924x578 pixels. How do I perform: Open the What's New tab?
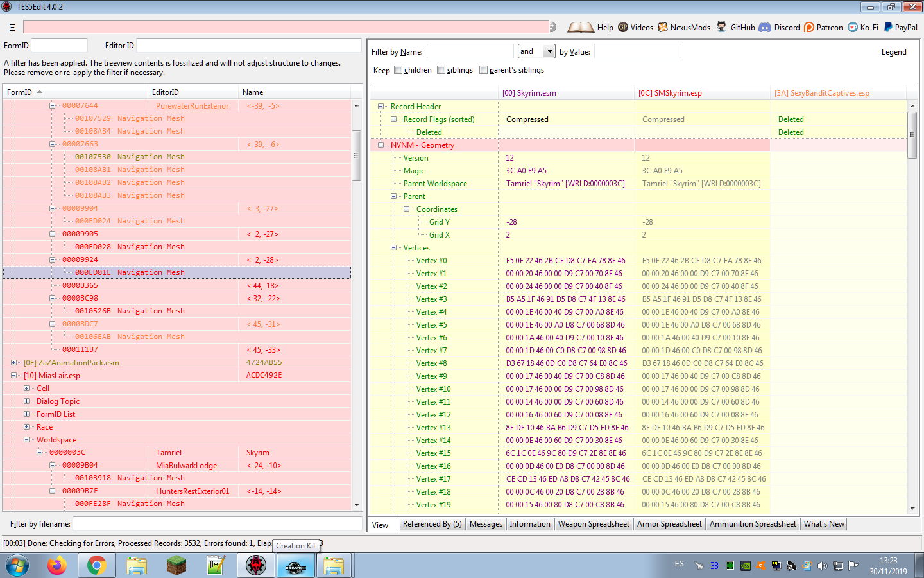824,524
